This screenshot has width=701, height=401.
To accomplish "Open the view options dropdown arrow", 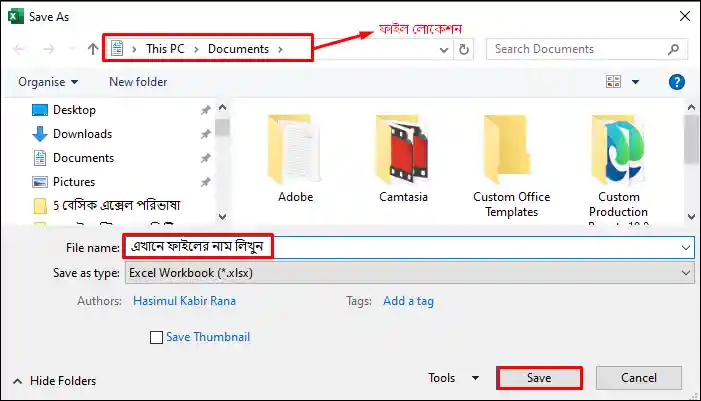I will coord(635,82).
